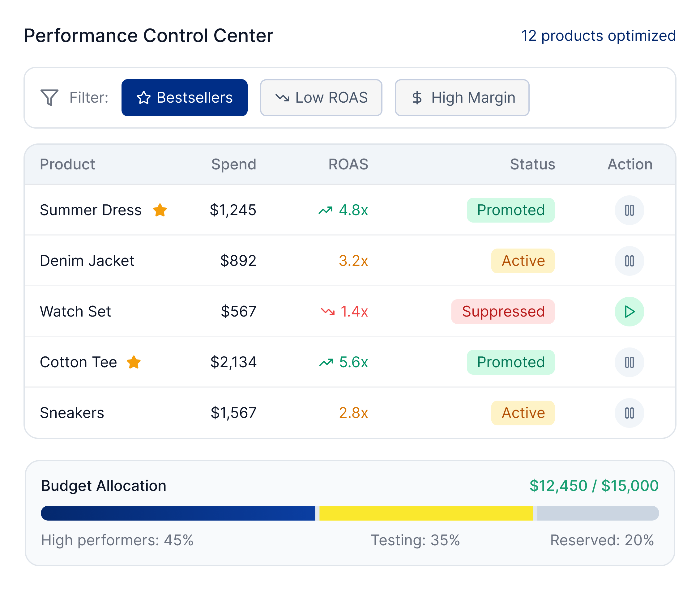The width and height of the screenshot is (700, 596).
Task: Click the downward trend icon beside 1.4x
Action: pos(327,312)
